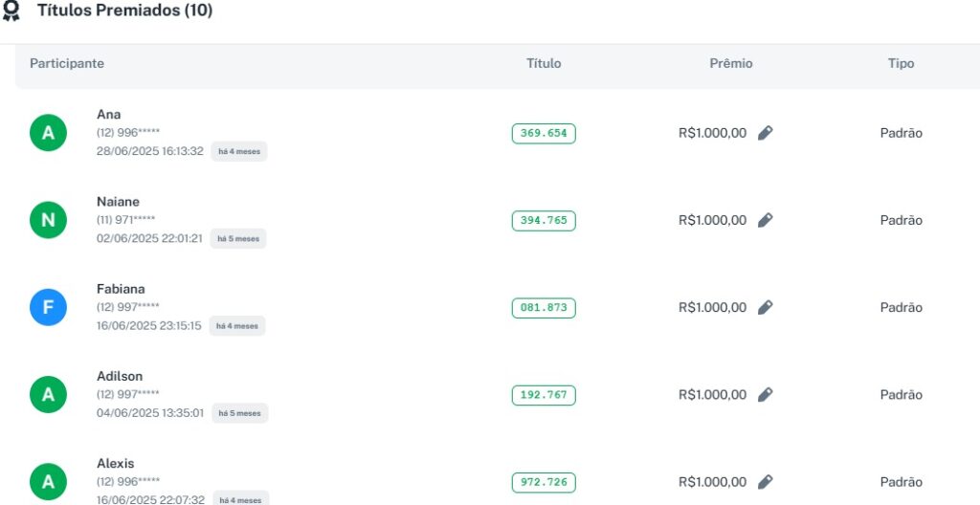
Task: Click the 081.873 title badge
Action: (x=544, y=307)
